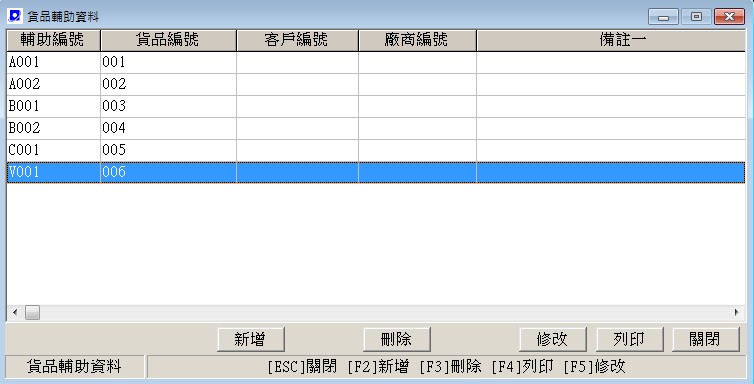Image resolution: width=754 pixels, height=384 pixels.
Task: Maximize the 貨品輔助資料 window
Action: (696, 17)
